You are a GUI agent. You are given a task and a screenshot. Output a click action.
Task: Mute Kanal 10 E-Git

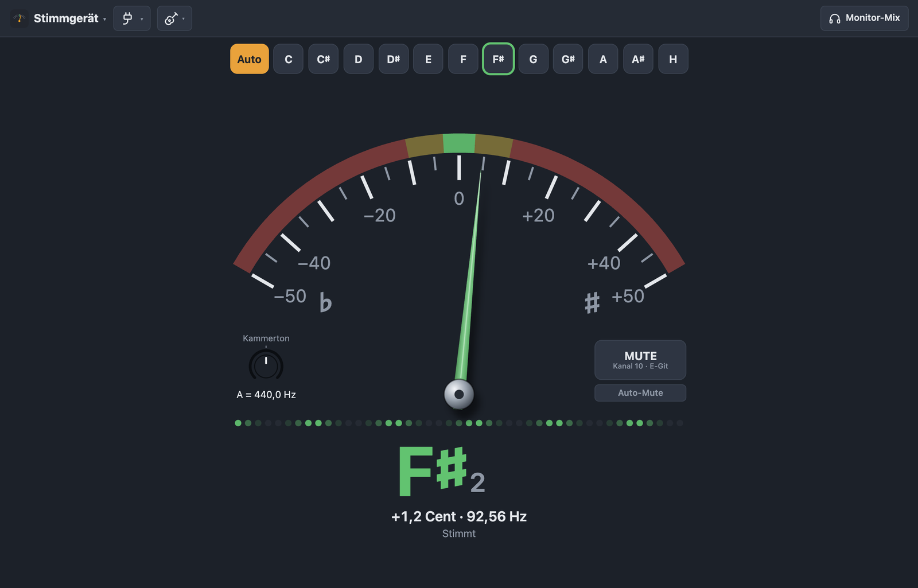(640, 360)
